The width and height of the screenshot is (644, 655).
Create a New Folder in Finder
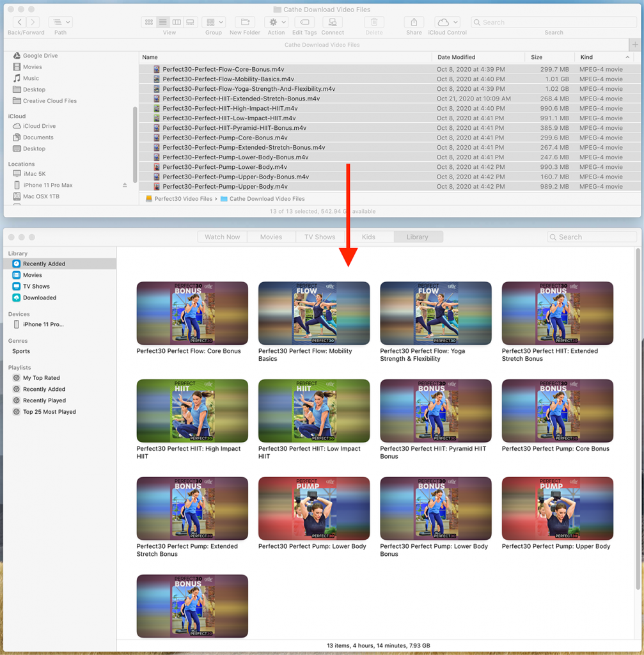245,22
